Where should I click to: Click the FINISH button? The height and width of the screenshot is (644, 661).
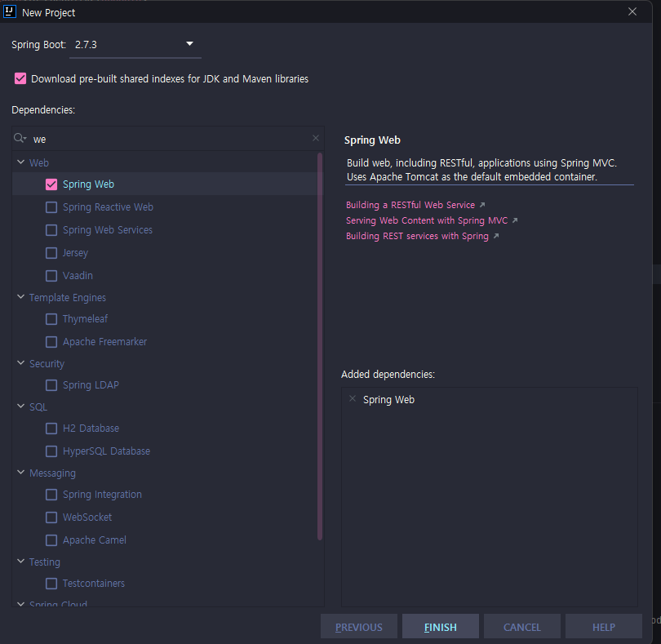coord(440,627)
